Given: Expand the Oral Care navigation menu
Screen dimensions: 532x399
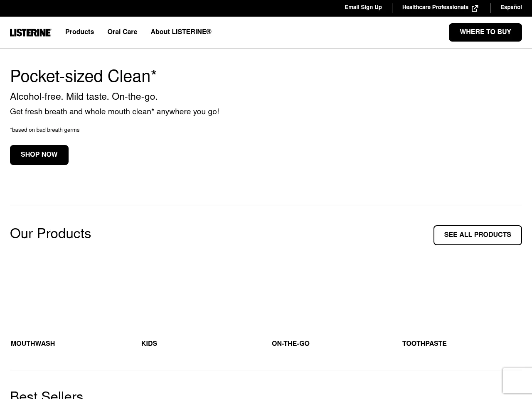Looking at the screenshot, I should (x=122, y=32).
